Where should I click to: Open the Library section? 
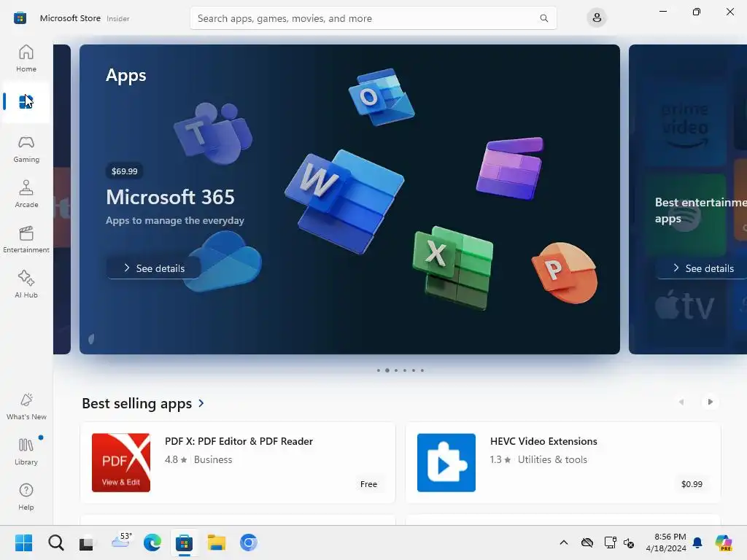tap(26, 452)
